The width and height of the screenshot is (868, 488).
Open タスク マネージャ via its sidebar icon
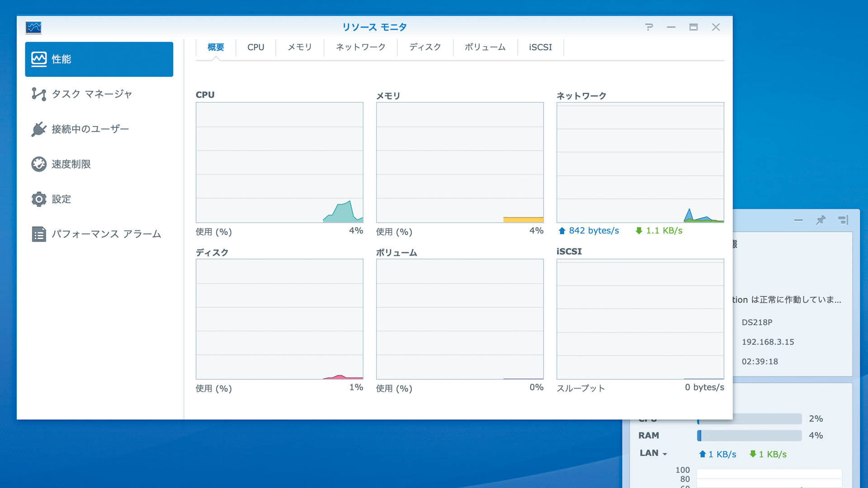(39, 94)
